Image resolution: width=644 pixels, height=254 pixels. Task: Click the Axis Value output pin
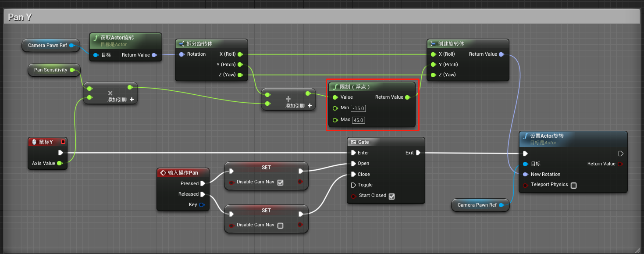click(60, 164)
